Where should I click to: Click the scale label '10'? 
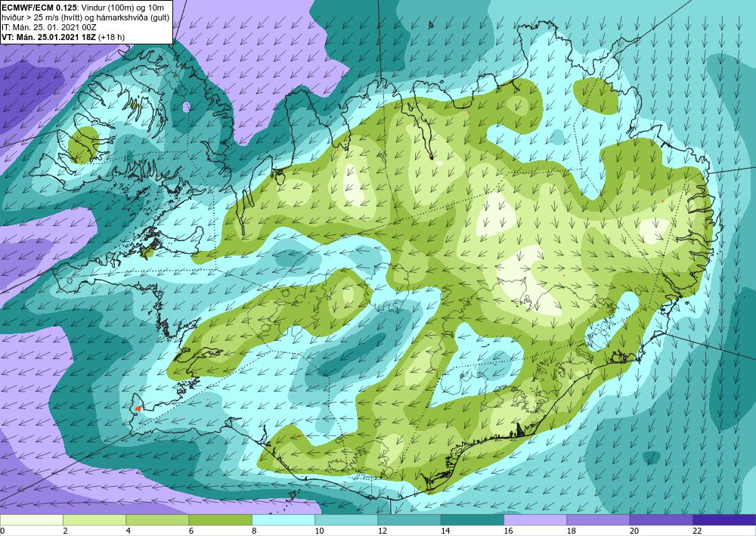click(x=319, y=531)
